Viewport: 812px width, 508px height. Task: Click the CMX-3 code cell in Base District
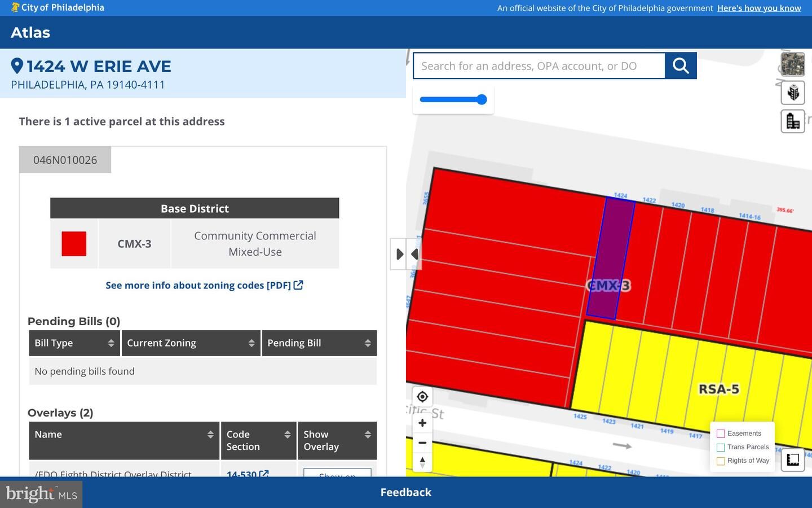(x=134, y=244)
